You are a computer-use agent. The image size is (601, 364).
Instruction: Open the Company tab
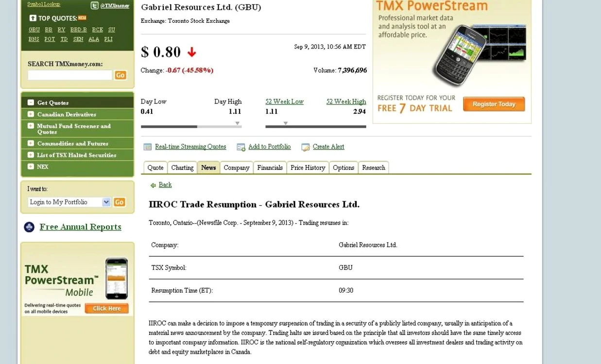point(237,167)
